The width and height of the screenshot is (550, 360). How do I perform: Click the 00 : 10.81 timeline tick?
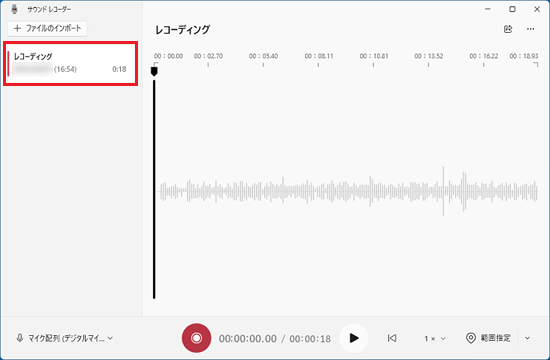pos(374,56)
